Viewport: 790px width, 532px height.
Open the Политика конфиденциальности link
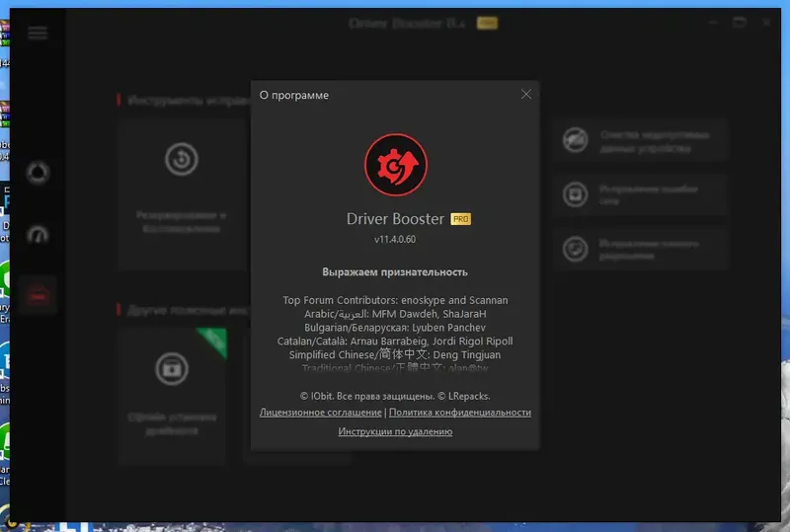tap(460, 413)
